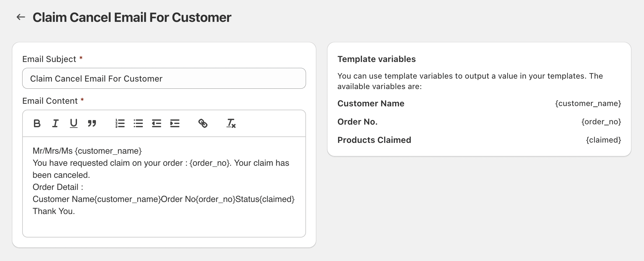Click the "Mr/Mrs/Ms {customer_name}" greeting line
The height and width of the screenshot is (261, 644).
click(x=87, y=151)
